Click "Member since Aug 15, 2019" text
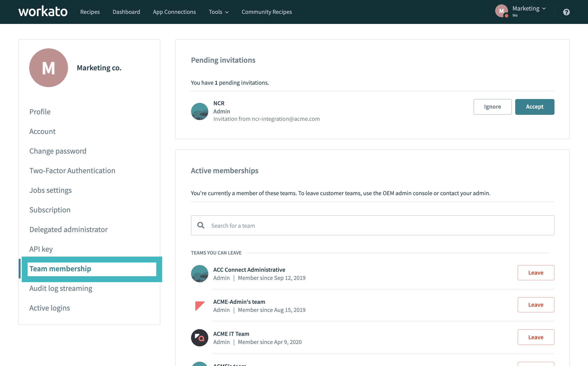 [x=271, y=310]
